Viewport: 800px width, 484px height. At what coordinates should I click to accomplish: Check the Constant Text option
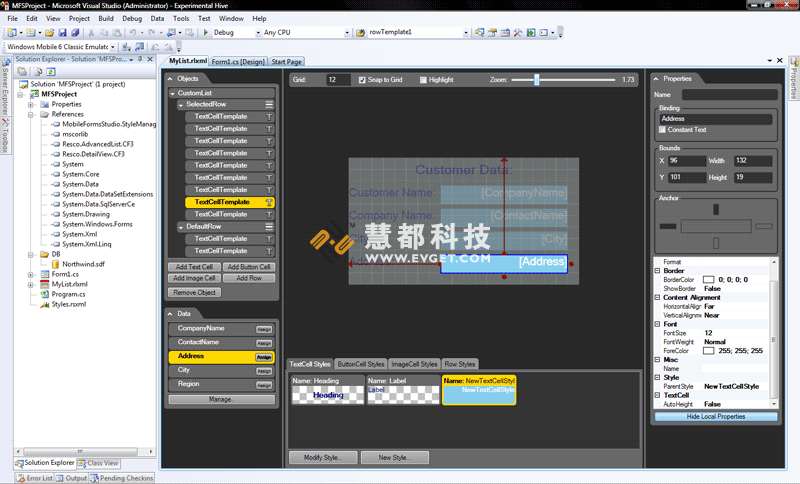662,130
